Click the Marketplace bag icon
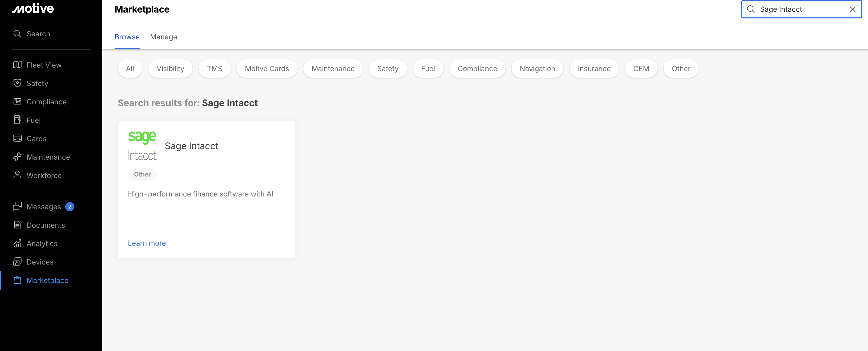 [17, 280]
